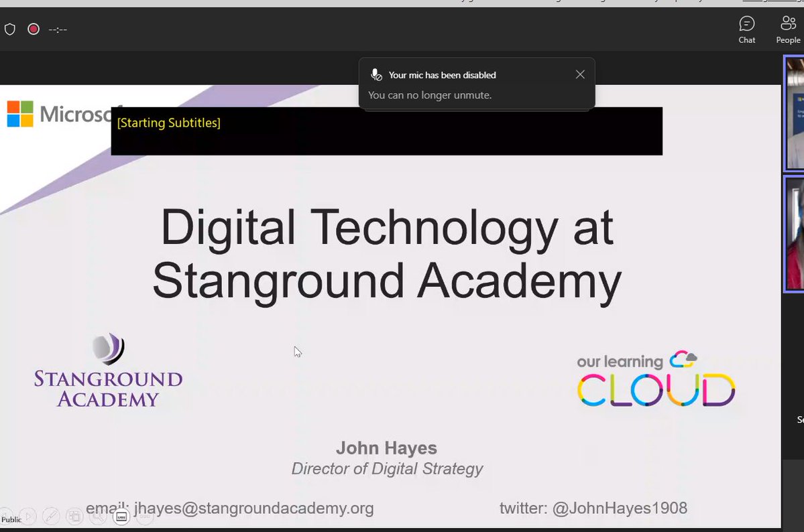Open see all slides icon in slideshow controls

[x=75, y=516]
